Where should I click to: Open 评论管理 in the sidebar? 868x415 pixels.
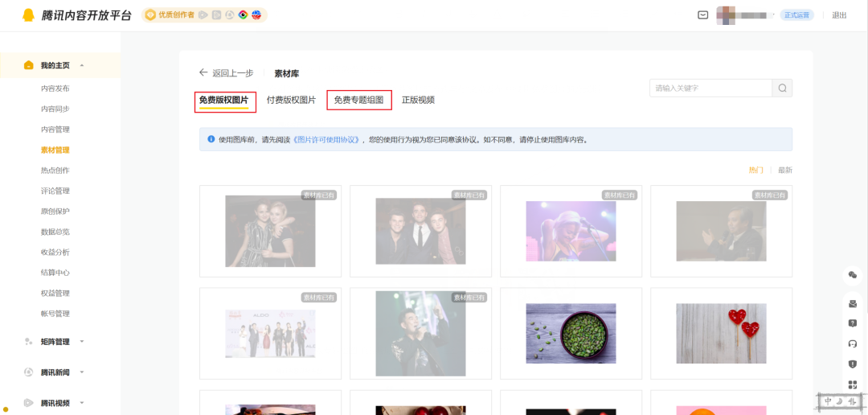(55, 191)
